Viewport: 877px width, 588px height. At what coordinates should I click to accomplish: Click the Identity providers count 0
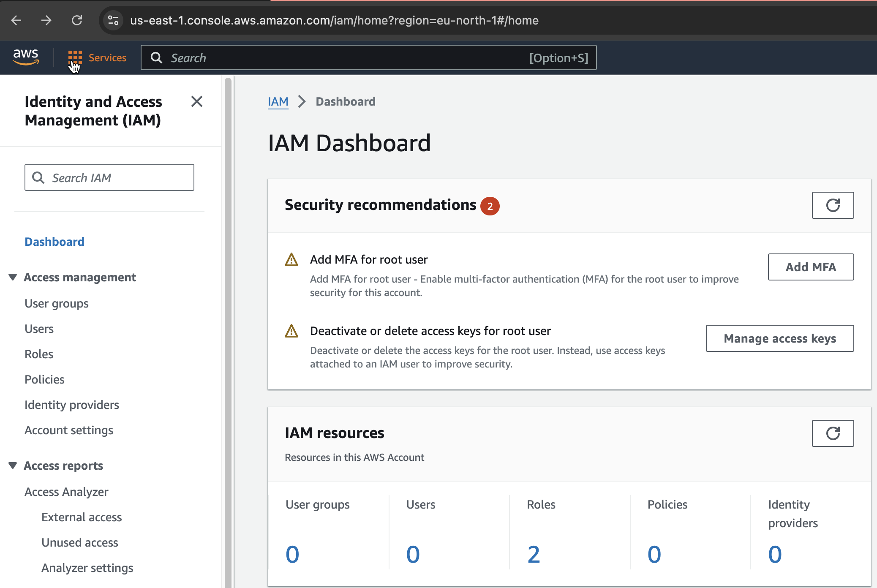(775, 554)
